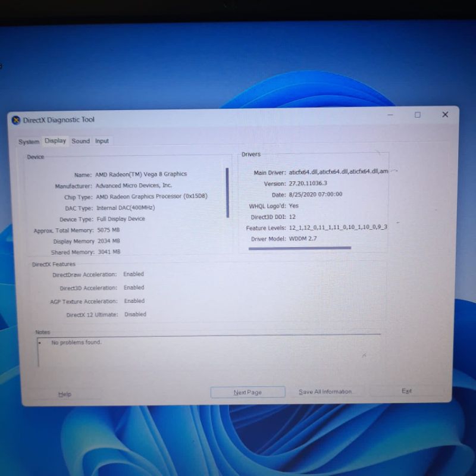Click the WHQL Logo'd Yes value
The width and height of the screenshot is (476, 476).
click(293, 206)
